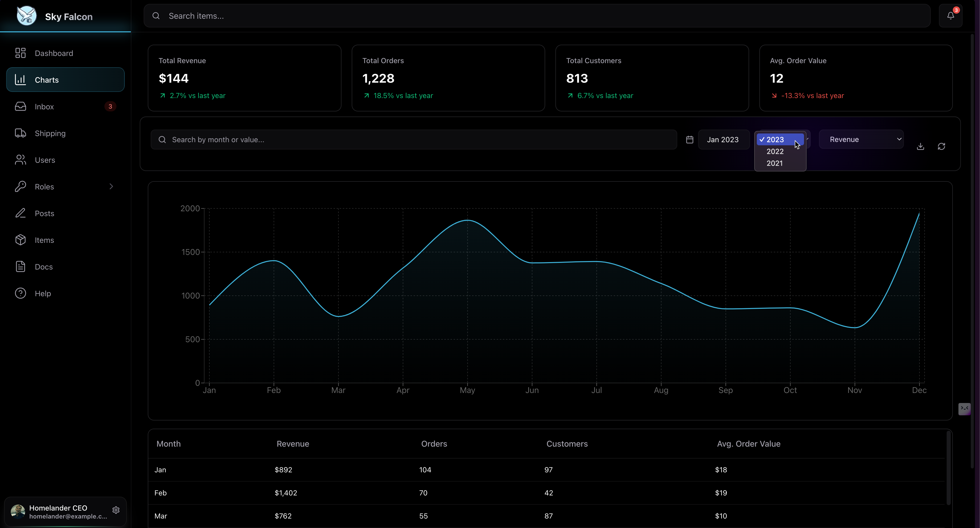
Task: Click the Shipping truck icon
Action: (20, 133)
